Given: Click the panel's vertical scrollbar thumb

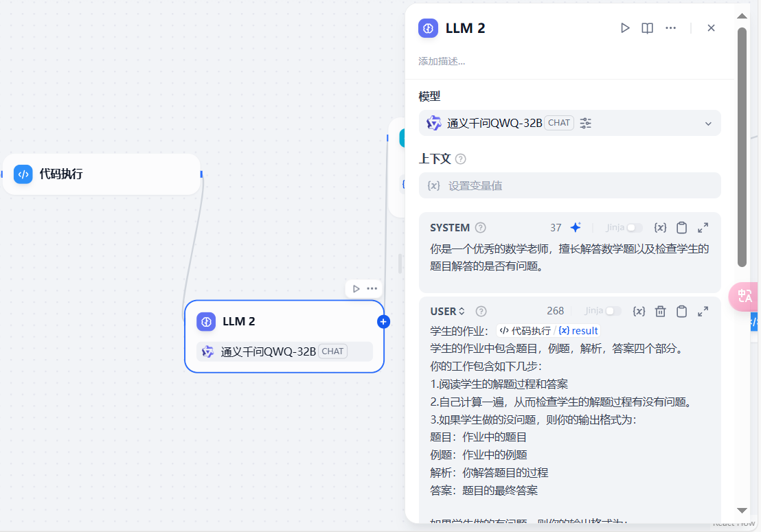Looking at the screenshot, I should (x=742, y=147).
